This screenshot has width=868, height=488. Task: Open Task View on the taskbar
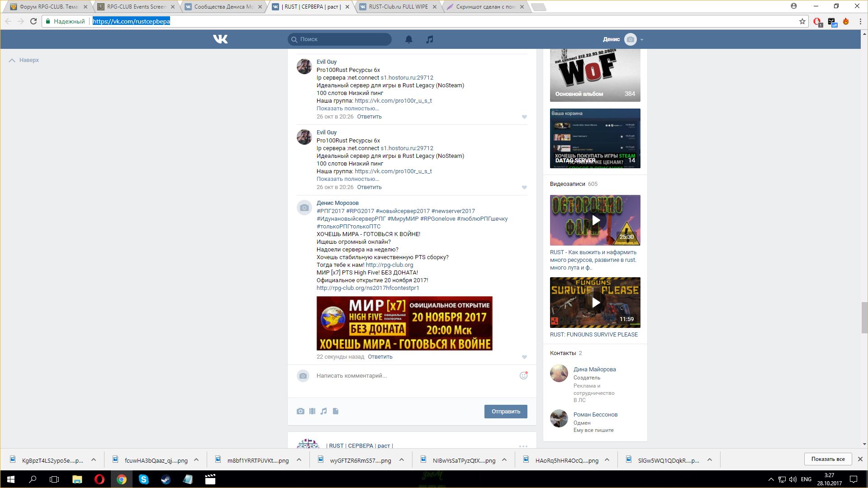(x=54, y=479)
